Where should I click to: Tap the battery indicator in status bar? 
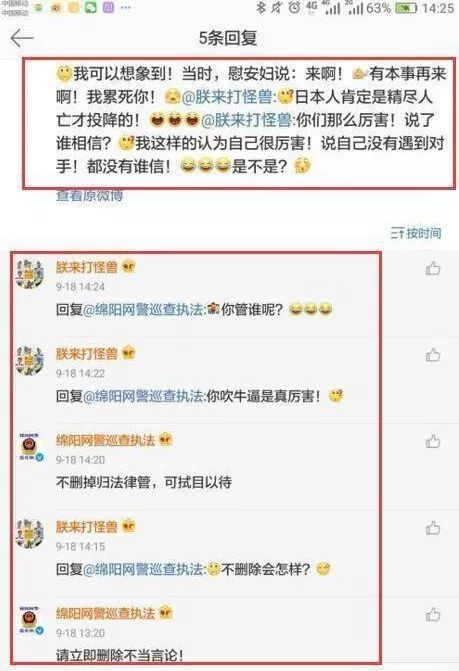406,8
